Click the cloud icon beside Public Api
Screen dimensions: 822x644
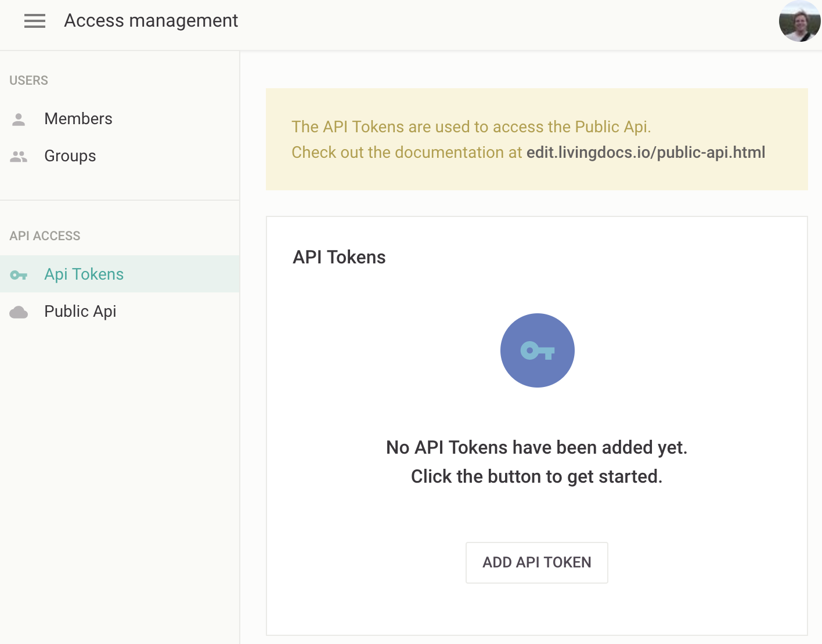coord(19,312)
